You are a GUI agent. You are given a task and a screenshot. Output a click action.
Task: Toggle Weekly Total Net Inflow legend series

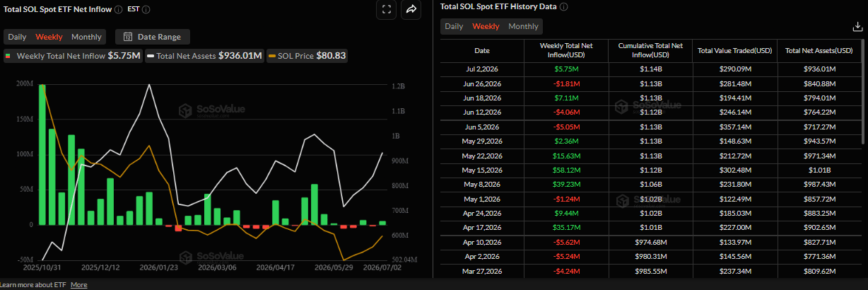(73, 55)
